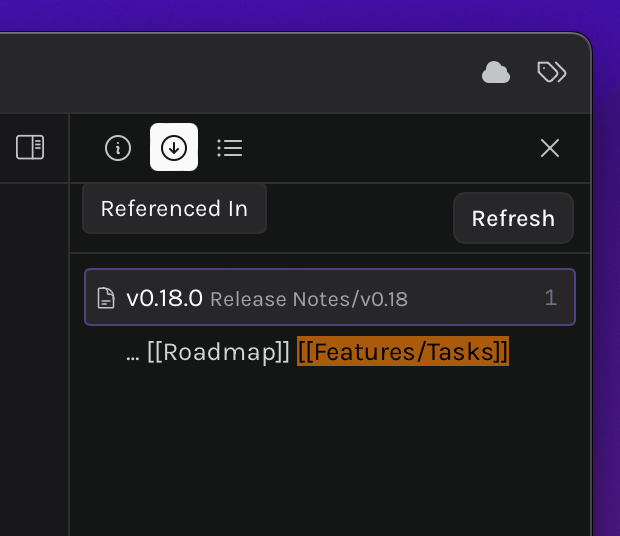Click the reference count 1 badge
Viewport: 620px width, 536px height.
click(551, 297)
